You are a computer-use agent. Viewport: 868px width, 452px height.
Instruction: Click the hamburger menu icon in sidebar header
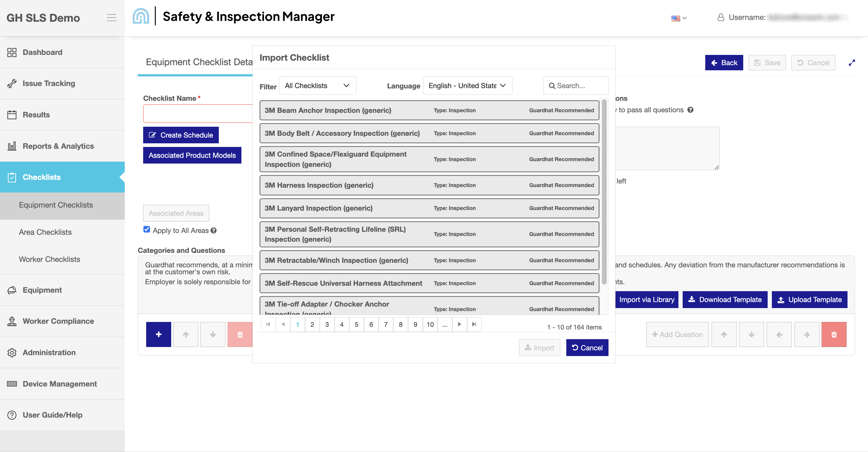[x=112, y=18]
